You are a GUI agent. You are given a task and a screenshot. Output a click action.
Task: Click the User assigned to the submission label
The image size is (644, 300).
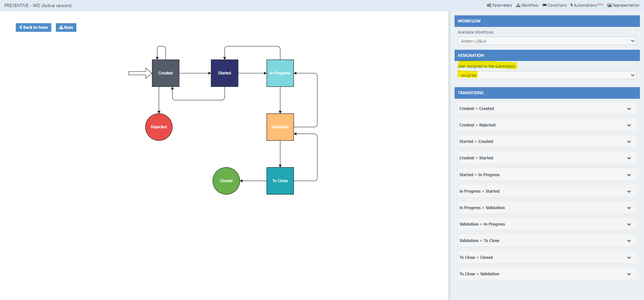coord(487,66)
